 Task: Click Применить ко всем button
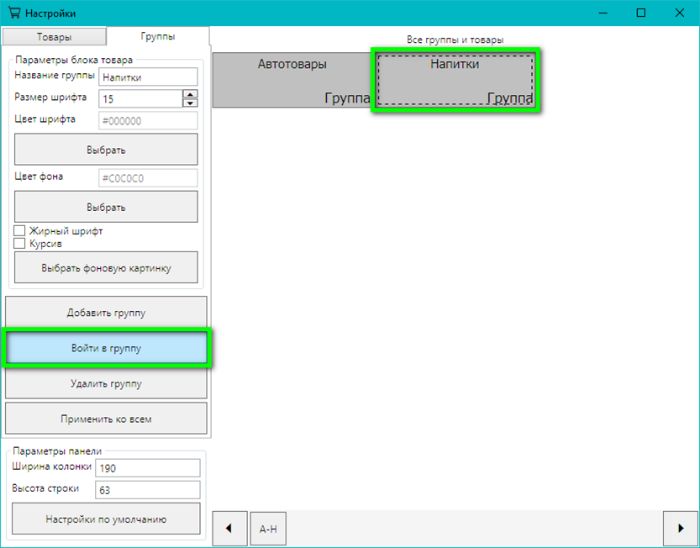(x=106, y=418)
